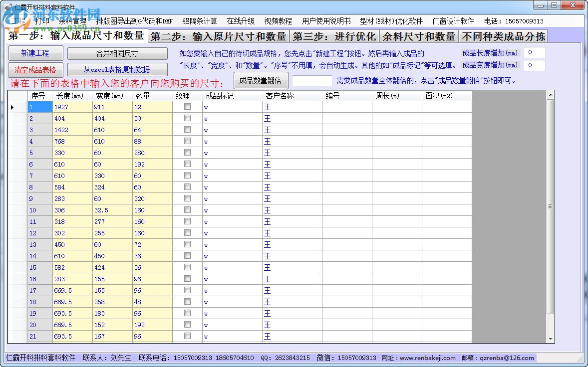Open the 不同种类成品分拣 tab
This screenshot has height=367, width=588.
(503, 36)
